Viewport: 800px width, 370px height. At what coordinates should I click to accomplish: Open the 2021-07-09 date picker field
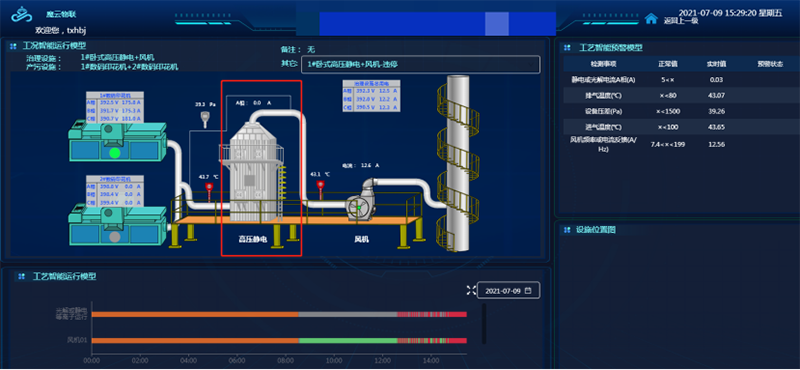pos(508,290)
